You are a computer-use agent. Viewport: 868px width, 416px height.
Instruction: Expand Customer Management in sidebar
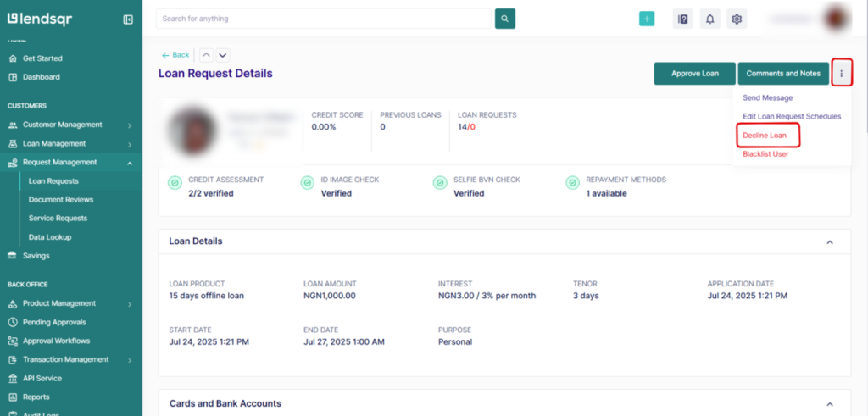point(130,125)
